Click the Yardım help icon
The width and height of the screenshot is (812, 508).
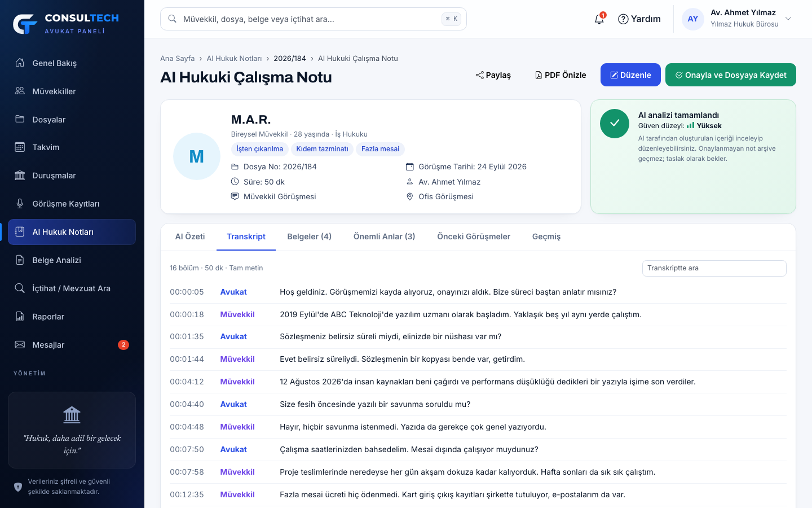[x=623, y=19]
